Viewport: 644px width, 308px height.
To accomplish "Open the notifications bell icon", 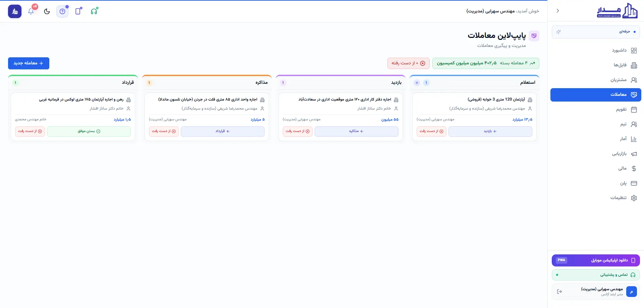I will coord(31,11).
